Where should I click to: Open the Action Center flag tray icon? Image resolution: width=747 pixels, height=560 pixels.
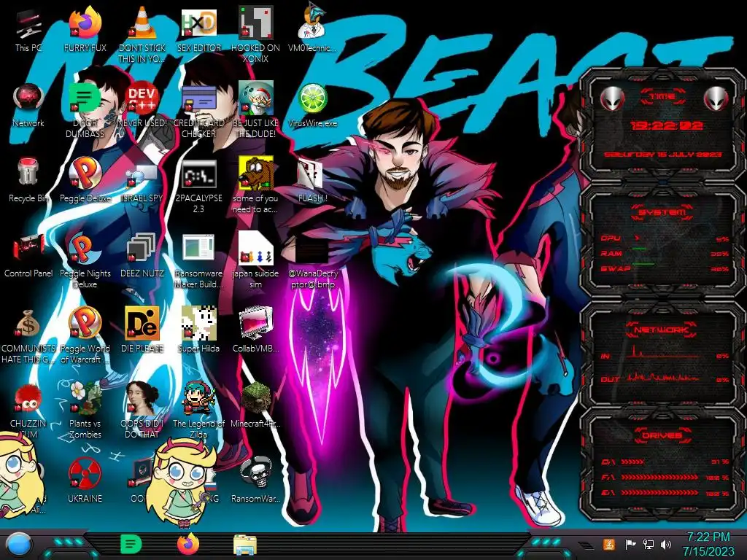pos(630,544)
